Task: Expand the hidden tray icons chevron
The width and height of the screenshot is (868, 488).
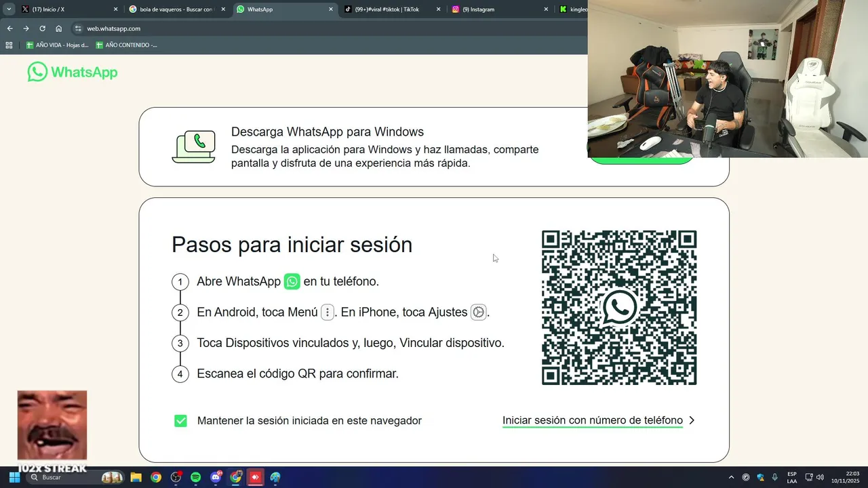Action: 731,477
